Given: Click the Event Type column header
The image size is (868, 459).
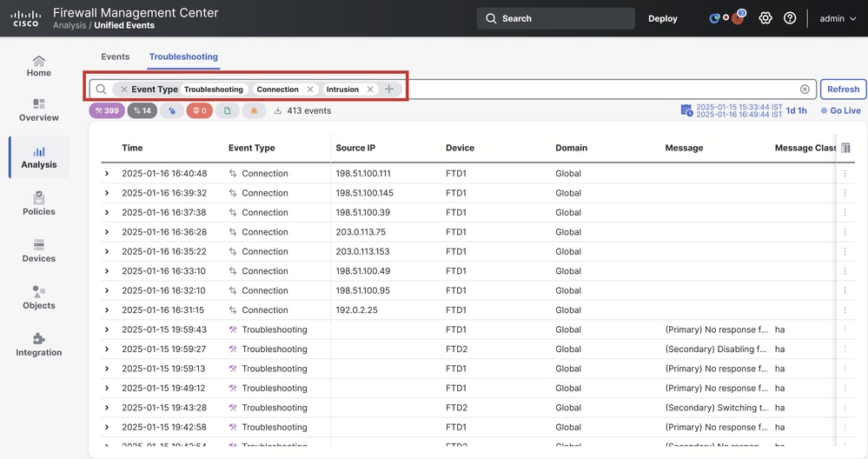Looking at the screenshot, I should point(252,148).
